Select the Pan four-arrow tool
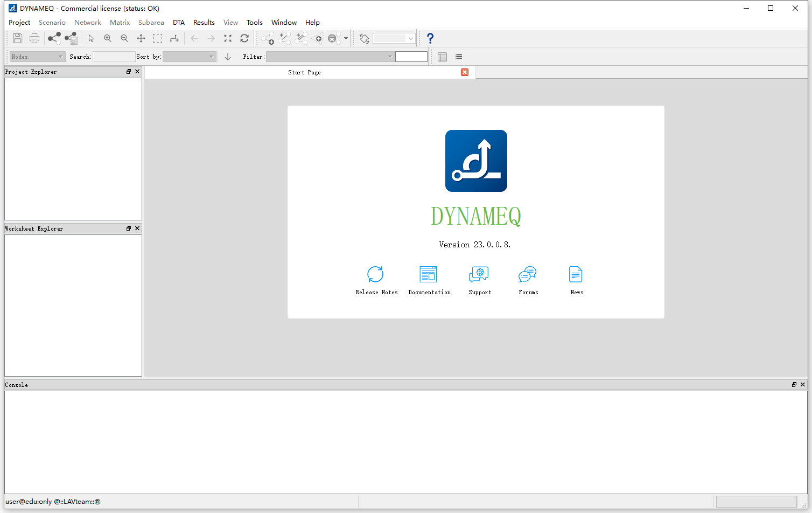The image size is (812, 513). [141, 38]
